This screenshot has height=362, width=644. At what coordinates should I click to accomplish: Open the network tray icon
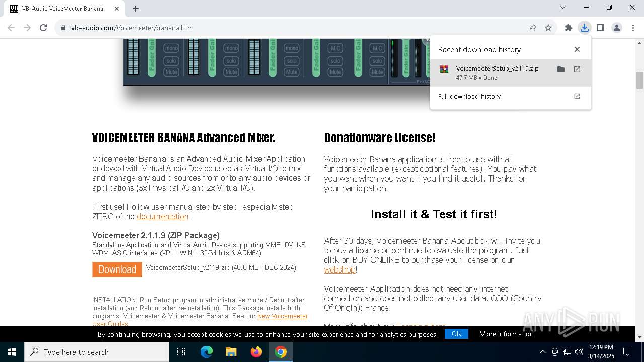[567, 352]
